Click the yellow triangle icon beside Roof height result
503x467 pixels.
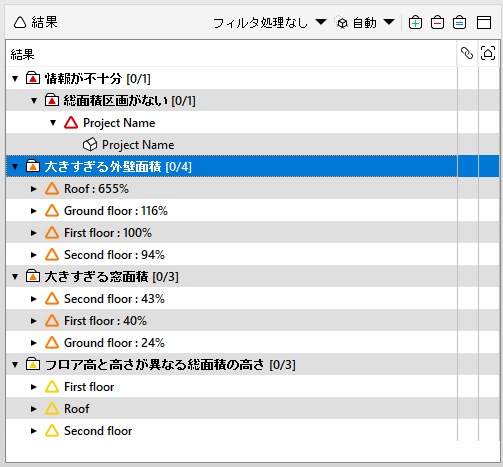coord(52,409)
